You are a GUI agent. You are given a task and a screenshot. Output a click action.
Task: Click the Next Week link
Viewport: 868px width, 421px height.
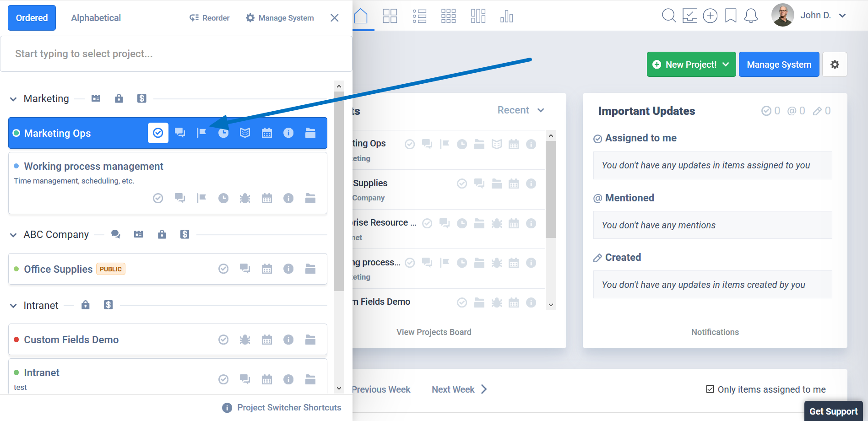[x=453, y=389]
